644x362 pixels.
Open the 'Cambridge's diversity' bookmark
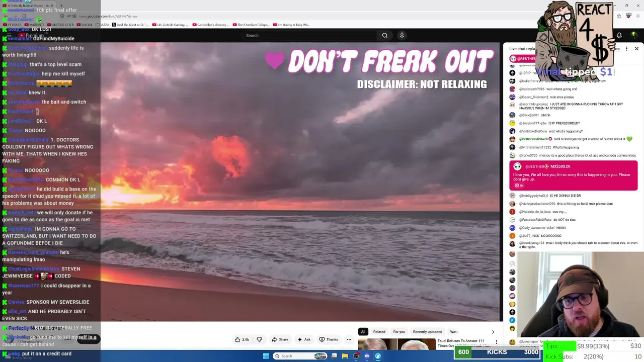211,25
